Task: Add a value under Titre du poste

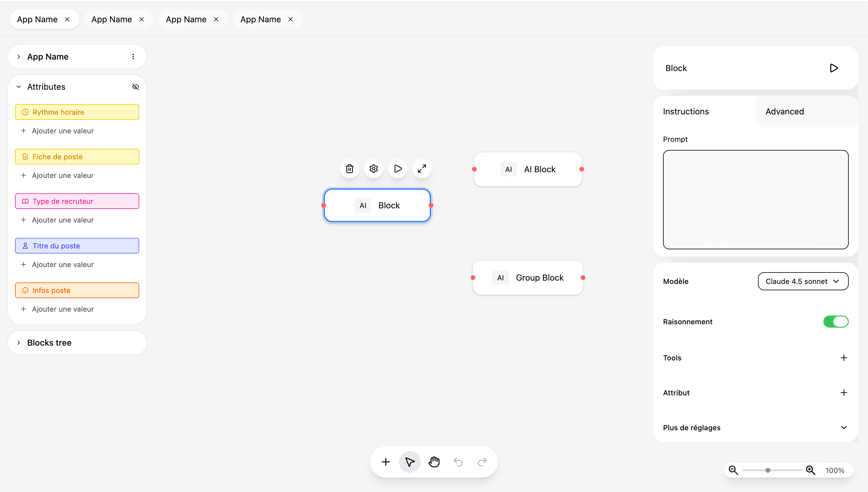Action: coord(58,265)
